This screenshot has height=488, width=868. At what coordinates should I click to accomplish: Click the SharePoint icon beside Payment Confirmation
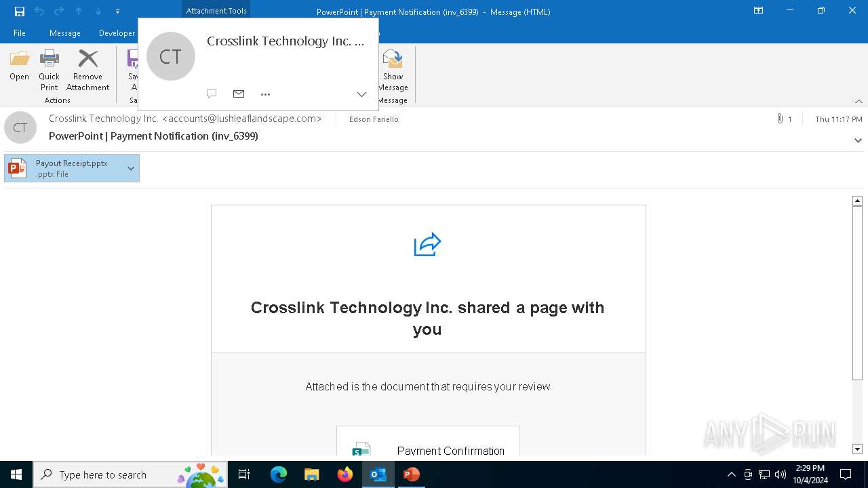tap(361, 449)
